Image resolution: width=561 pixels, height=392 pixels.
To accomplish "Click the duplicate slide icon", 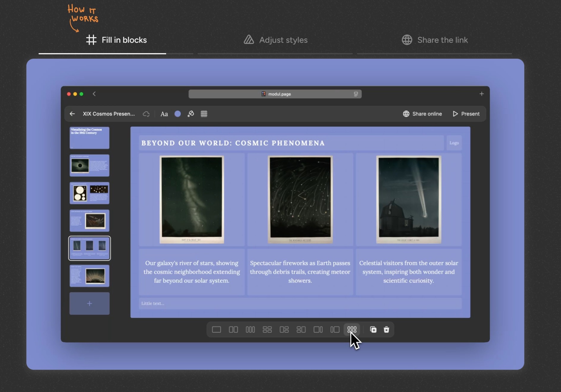I will (373, 329).
